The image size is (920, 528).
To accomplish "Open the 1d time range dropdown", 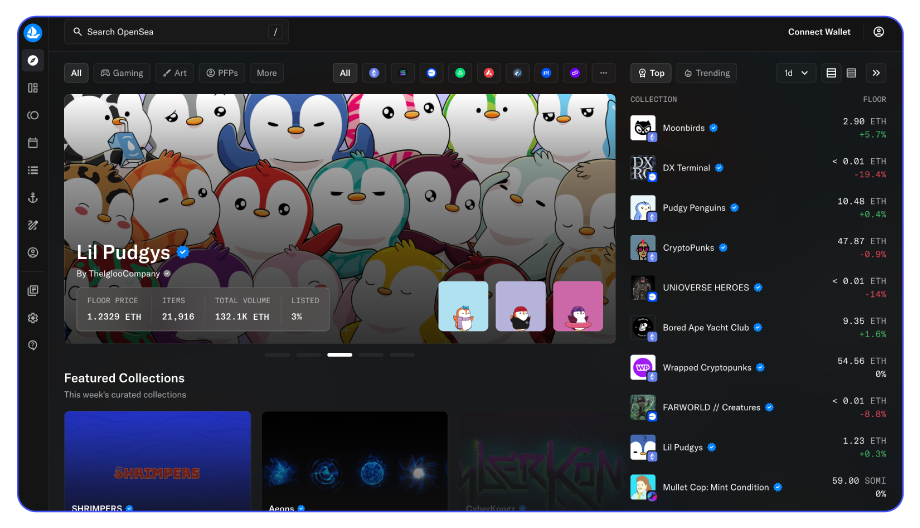I will tap(795, 73).
